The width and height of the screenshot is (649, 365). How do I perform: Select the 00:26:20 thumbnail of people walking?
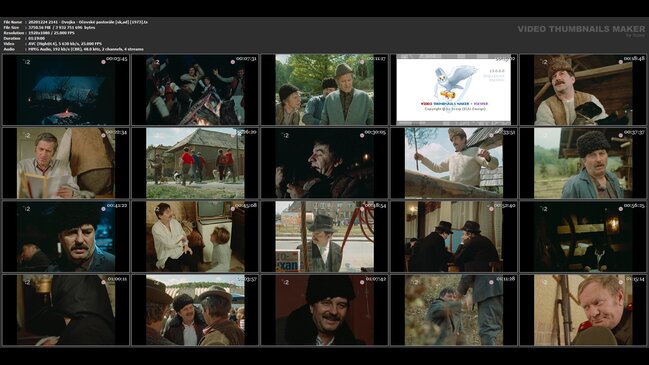tap(195, 163)
